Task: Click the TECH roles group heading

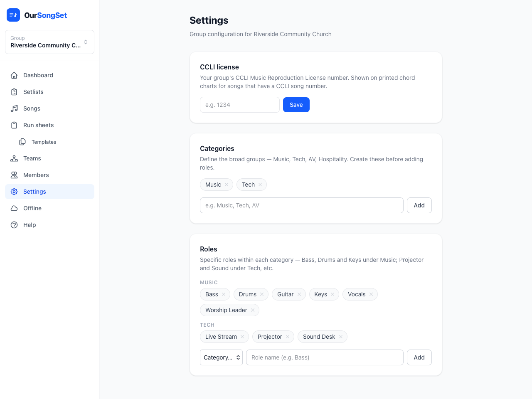Action: coord(207,325)
